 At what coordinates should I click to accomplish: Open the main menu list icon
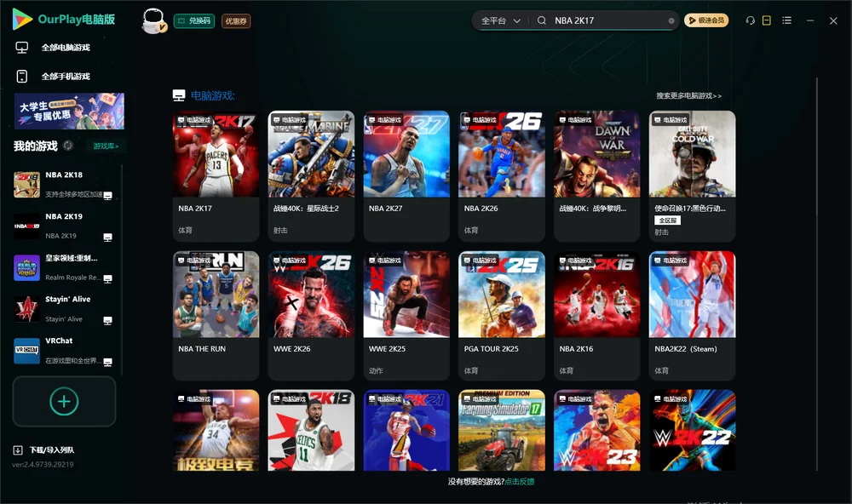click(786, 20)
